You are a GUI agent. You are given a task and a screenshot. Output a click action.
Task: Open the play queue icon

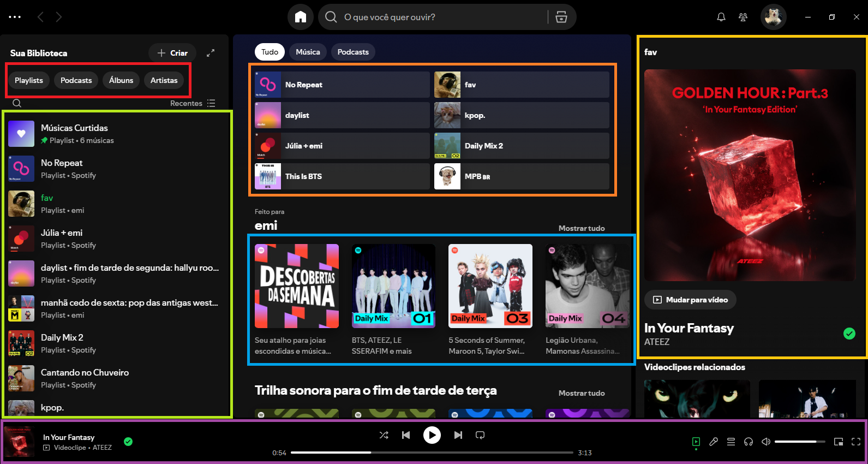[731, 442]
